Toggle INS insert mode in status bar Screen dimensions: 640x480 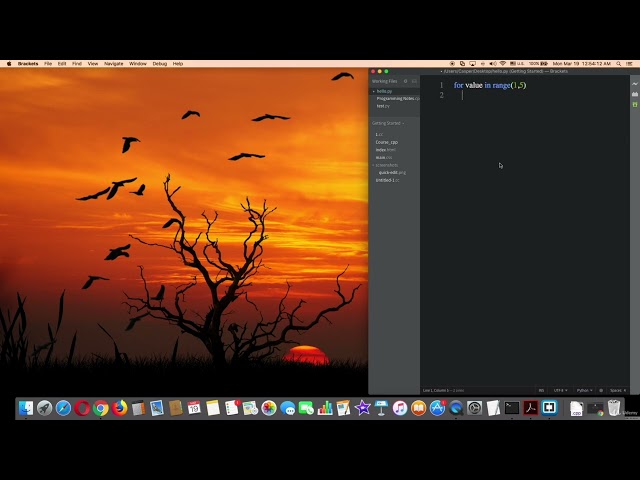coord(541,391)
